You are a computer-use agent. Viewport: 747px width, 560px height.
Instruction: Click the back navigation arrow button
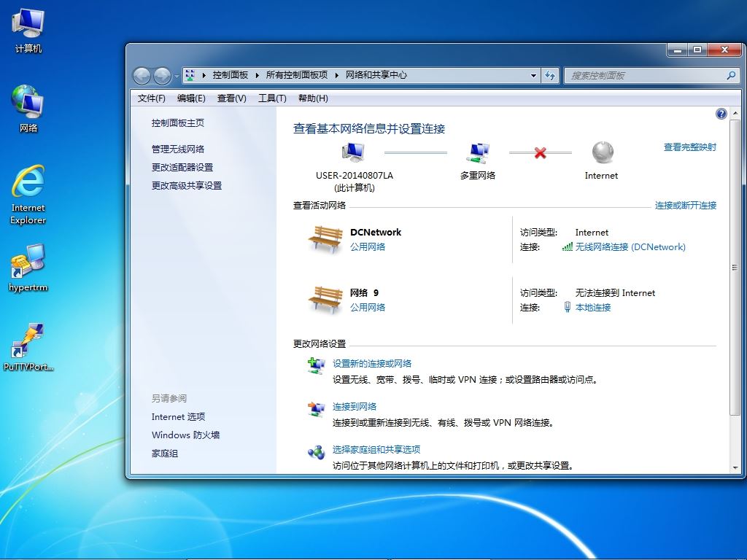pyautogui.click(x=142, y=75)
